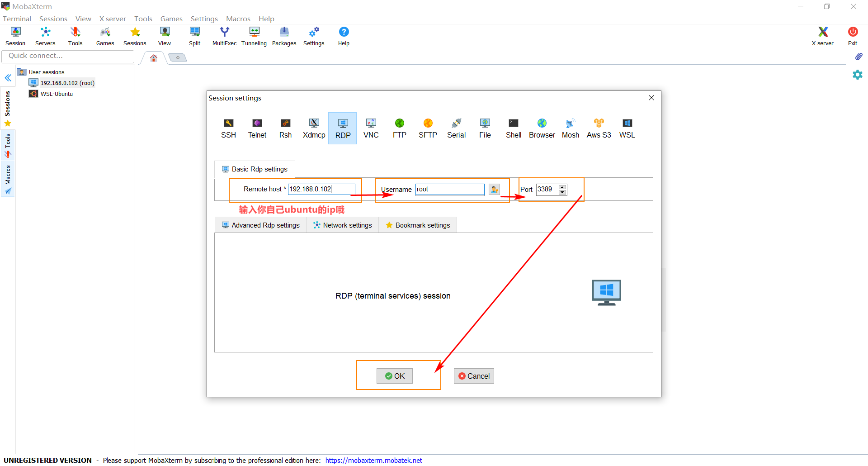This screenshot has width=868, height=466.
Task: Confirm the session with OK
Action: point(395,376)
